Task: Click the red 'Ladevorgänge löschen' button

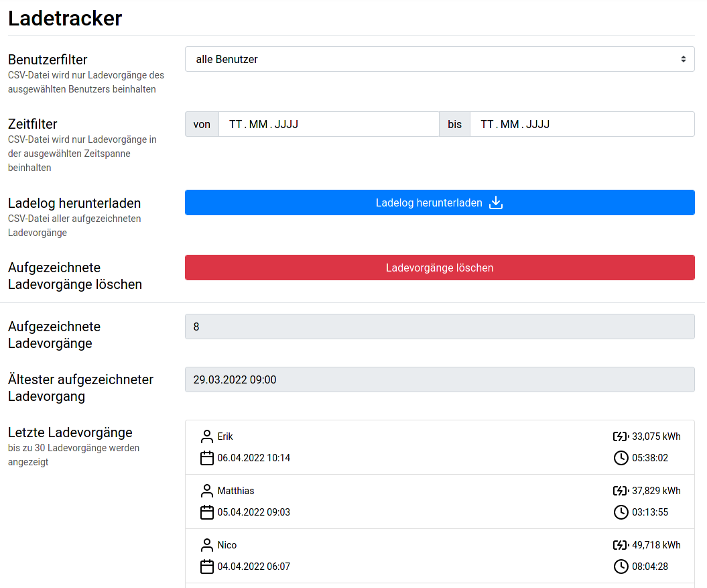Action: [440, 268]
